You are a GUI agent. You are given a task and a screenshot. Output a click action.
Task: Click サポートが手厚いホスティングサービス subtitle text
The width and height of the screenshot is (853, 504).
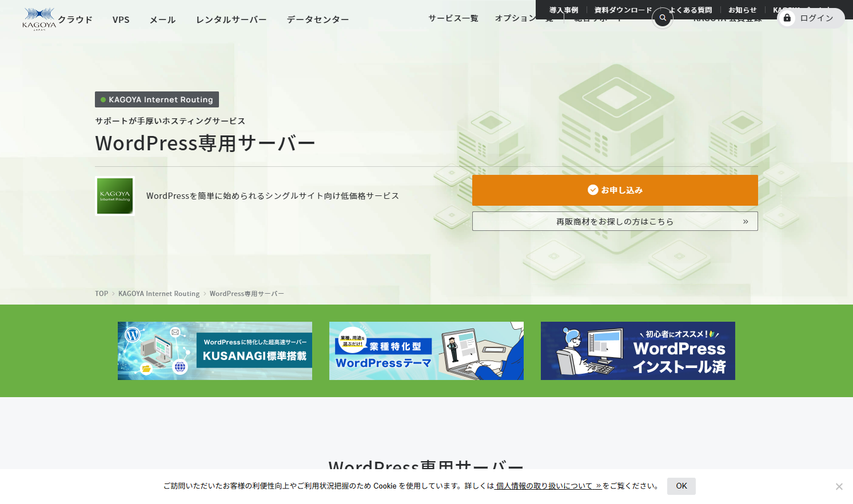(170, 121)
